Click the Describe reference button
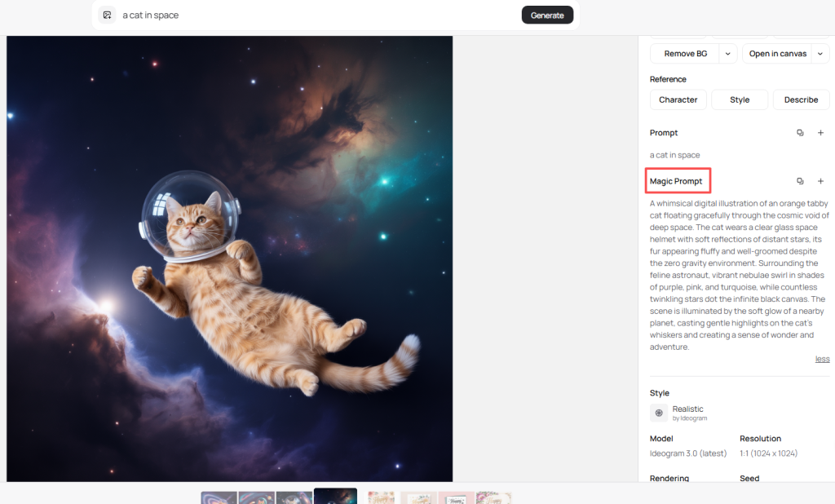The width and height of the screenshot is (835, 504). click(x=801, y=99)
